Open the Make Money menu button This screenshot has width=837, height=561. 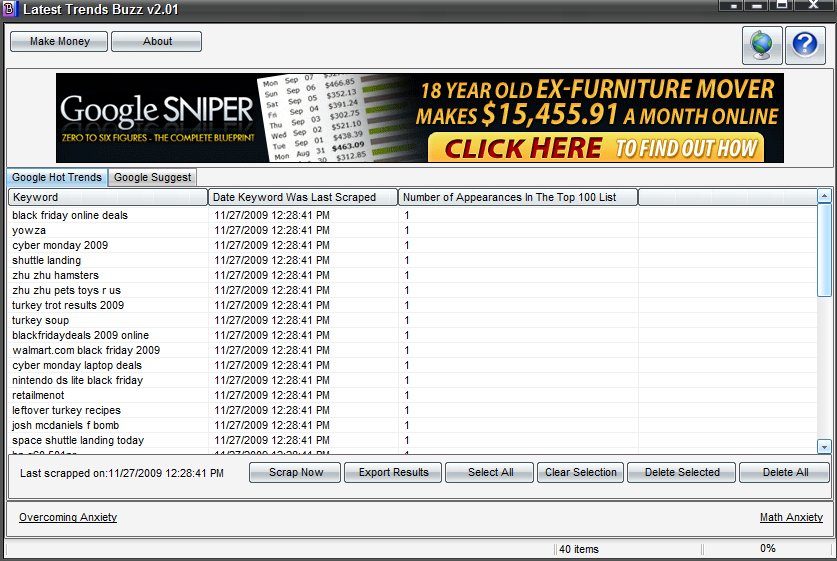pyautogui.click(x=59, y=42)
